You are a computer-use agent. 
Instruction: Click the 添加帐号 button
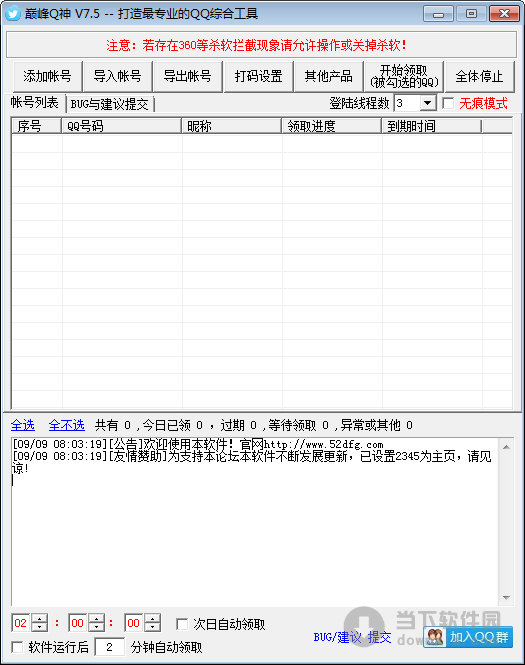(47, 76)
